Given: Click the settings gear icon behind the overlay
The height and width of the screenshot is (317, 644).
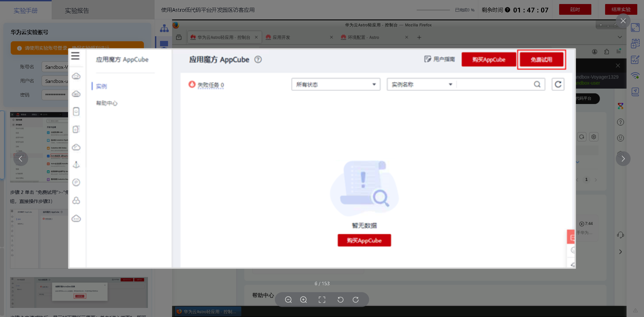Looking at the screenshot, I should click(594, 137).
